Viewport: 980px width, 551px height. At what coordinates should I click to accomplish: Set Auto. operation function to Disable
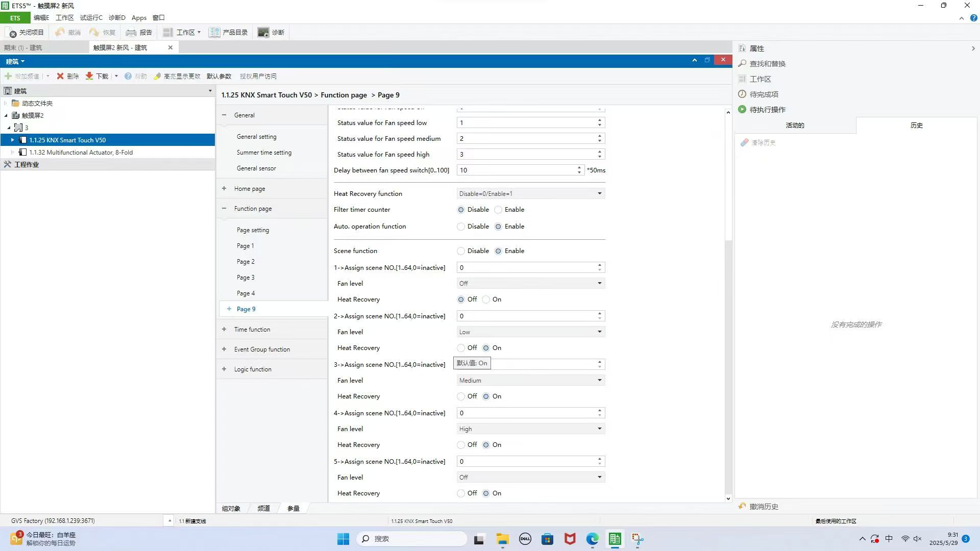point(461,227)
